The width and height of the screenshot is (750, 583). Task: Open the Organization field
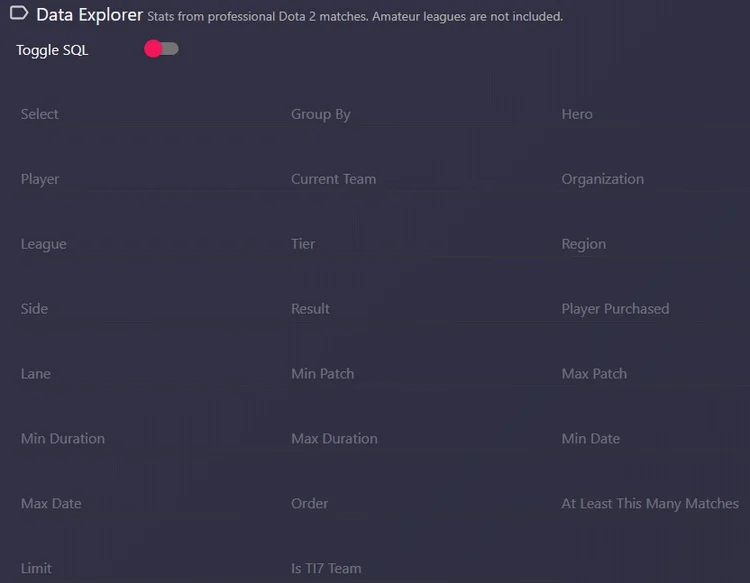[x=654, y=179]
